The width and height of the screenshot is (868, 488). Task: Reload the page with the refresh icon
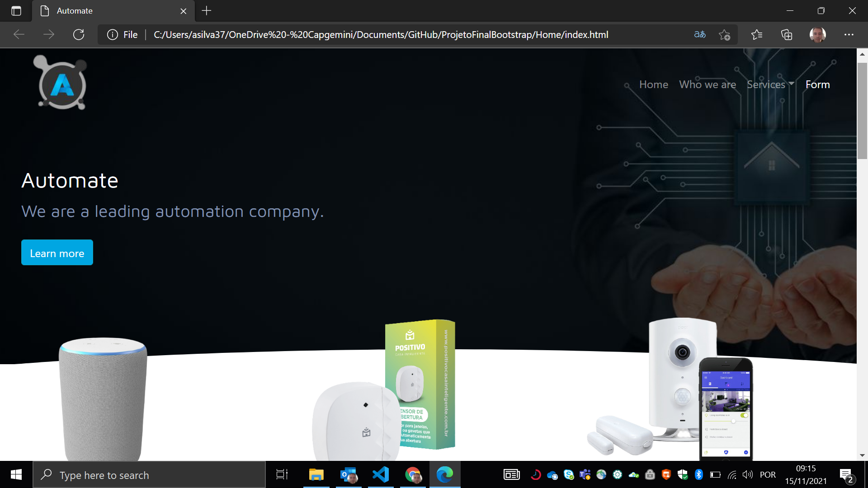pos(79,35)
